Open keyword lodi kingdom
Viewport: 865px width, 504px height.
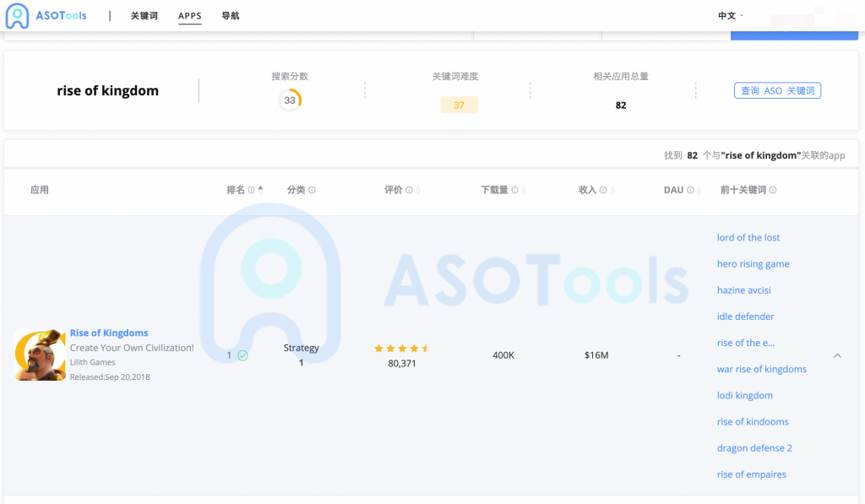point(745,395)
